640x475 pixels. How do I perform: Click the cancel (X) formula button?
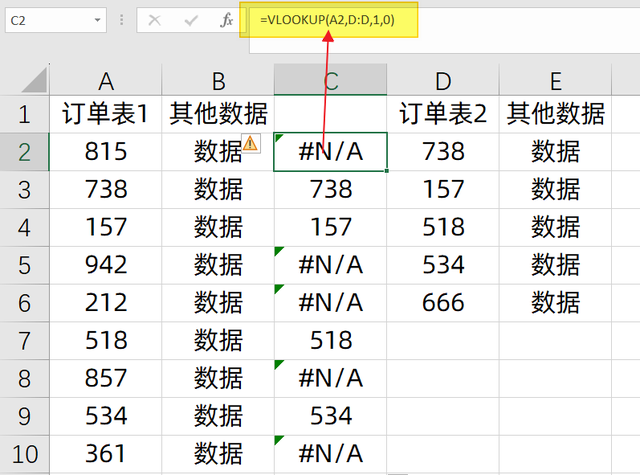(x=154, y=20)
